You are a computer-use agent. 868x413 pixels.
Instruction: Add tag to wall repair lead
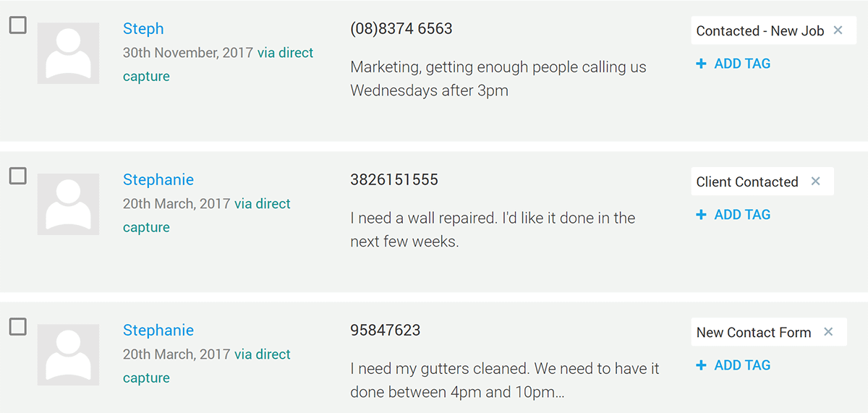pyautogui.click(x=733, y=215)
